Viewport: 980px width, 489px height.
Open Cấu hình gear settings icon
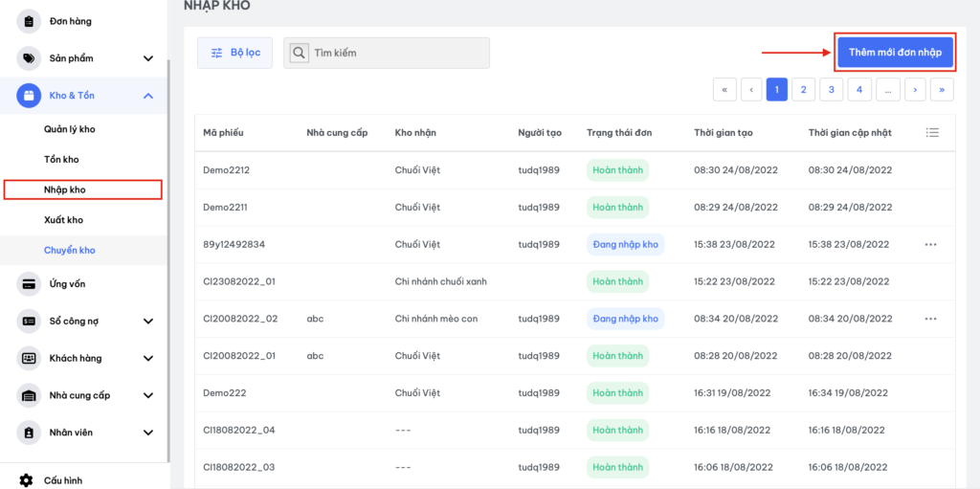pos(27,479)
